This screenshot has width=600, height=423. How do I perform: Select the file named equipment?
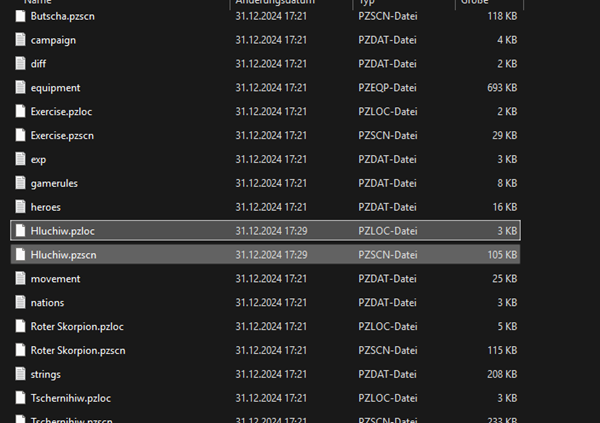55,88
